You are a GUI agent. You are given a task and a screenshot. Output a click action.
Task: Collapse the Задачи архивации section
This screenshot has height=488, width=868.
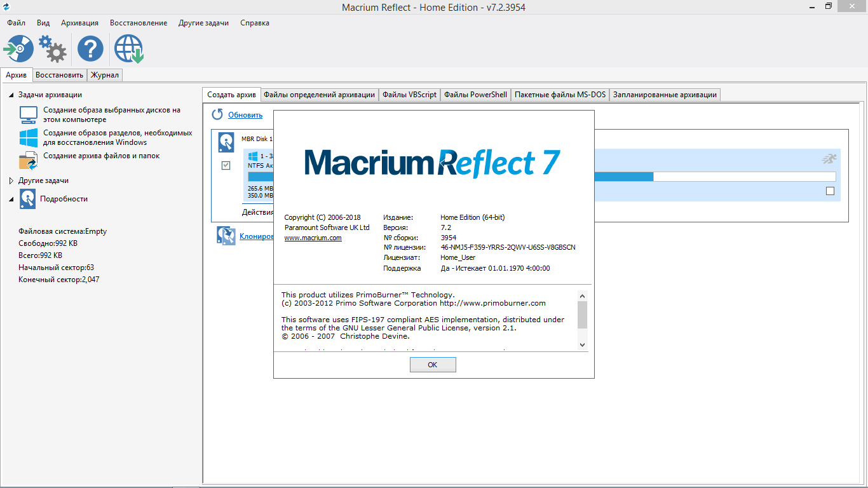pos(11,95)
